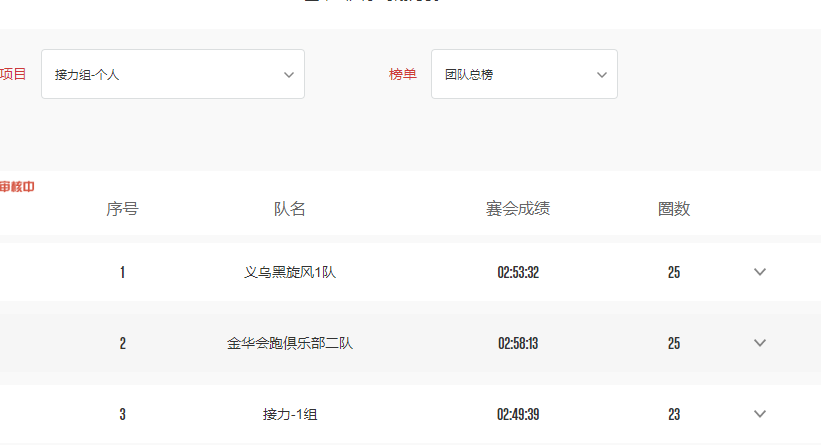
Task: Expand row 接力-1组 details chevron
Action: [x=760, y=414]
